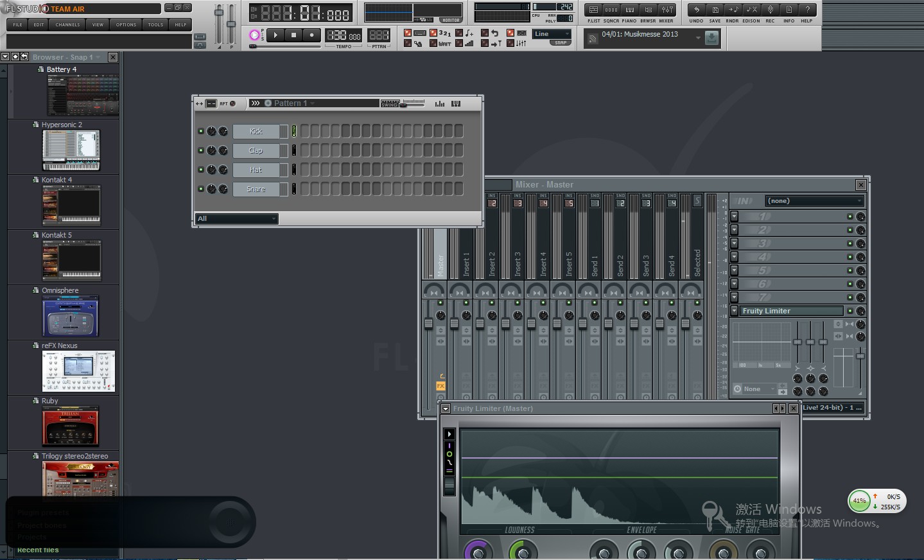The width and height of the screenshot is (924, 560).
Task: Open the CHANNELS menu
Action: [67, 24]
